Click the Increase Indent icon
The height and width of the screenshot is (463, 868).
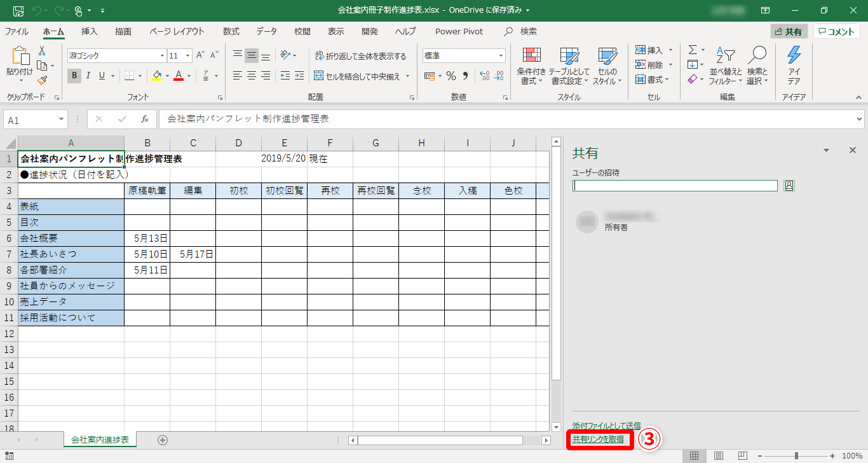coord(300,76)
